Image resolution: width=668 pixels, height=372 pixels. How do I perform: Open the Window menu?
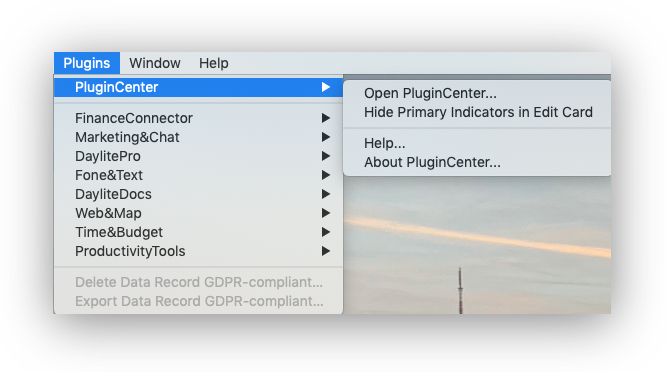click(155, 63)
